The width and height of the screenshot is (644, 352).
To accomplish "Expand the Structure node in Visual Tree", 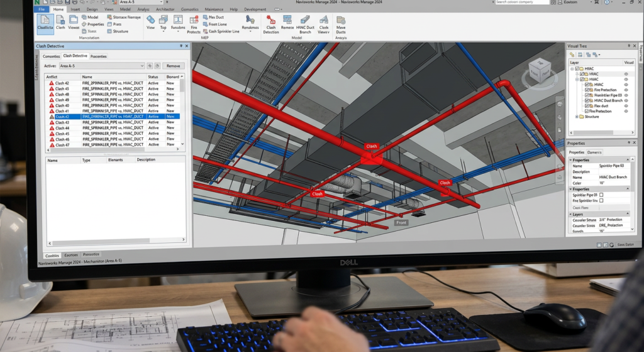I will pyautogui.click(x=577, y=116).
